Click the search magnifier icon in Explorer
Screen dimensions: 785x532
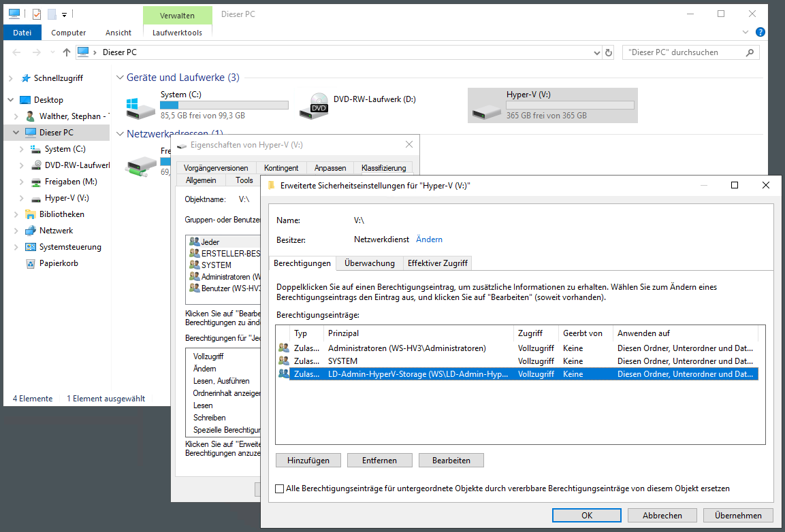click(x=750, y=52)
